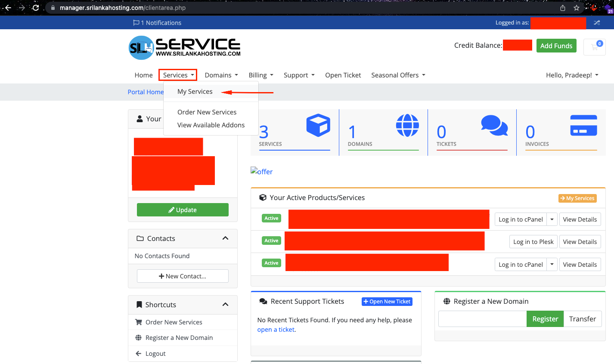Click the Domains globe icon

click(x=407, y=126)
